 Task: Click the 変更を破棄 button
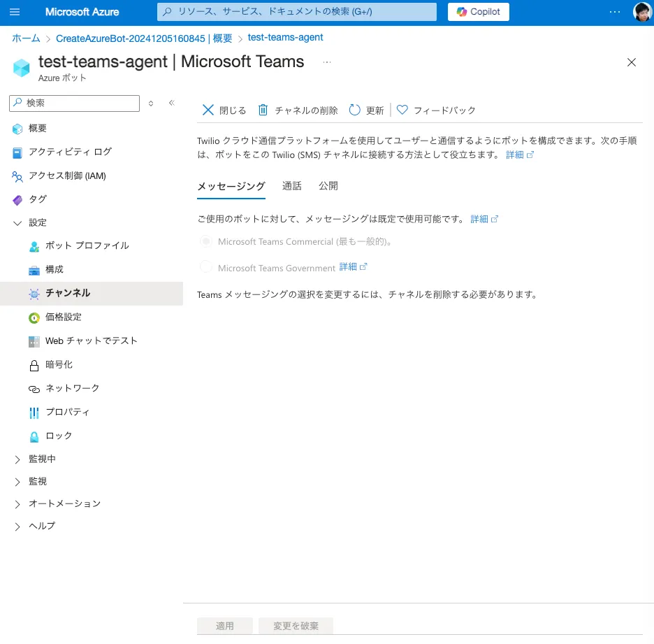point(296,626)
